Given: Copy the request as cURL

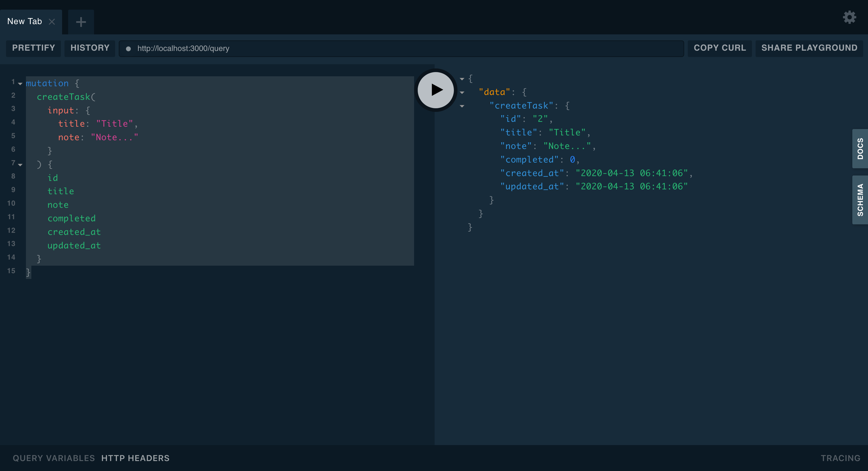Looking at the screenshot, I should pos(719,48).
